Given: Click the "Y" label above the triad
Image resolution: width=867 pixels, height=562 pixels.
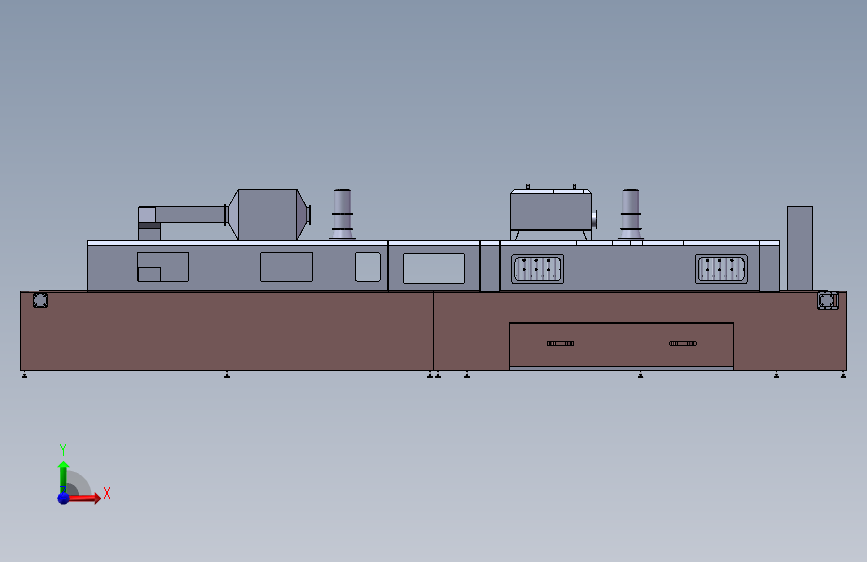Looking at the screenshot, I should 63,450.
